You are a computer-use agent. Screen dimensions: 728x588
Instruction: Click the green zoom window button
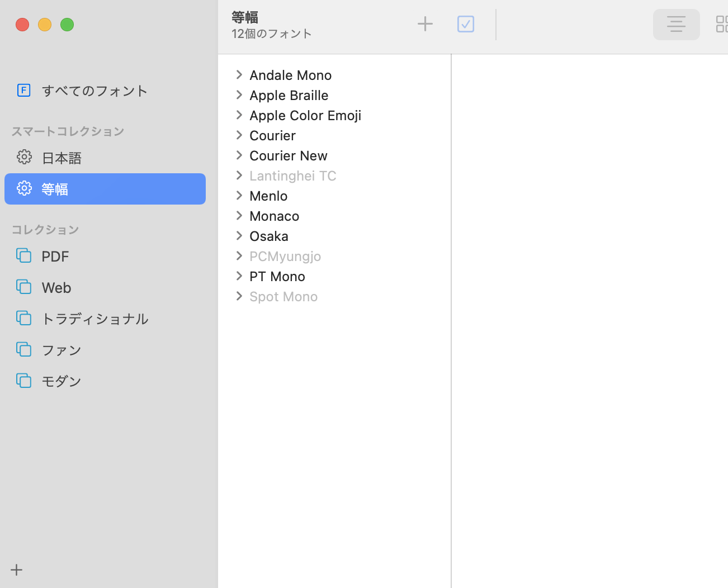pyautogui.click(x=67, y=25)
